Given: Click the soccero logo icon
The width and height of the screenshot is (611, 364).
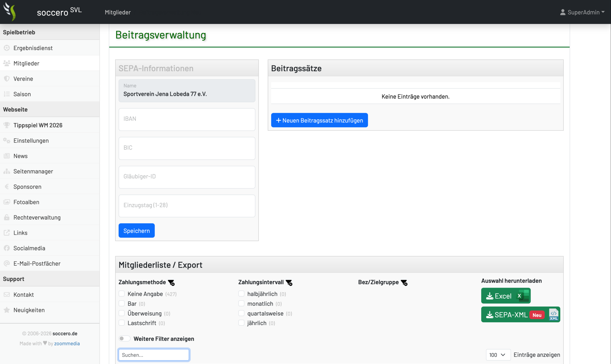Looking at the screenshot, I should tap(10, 11).
